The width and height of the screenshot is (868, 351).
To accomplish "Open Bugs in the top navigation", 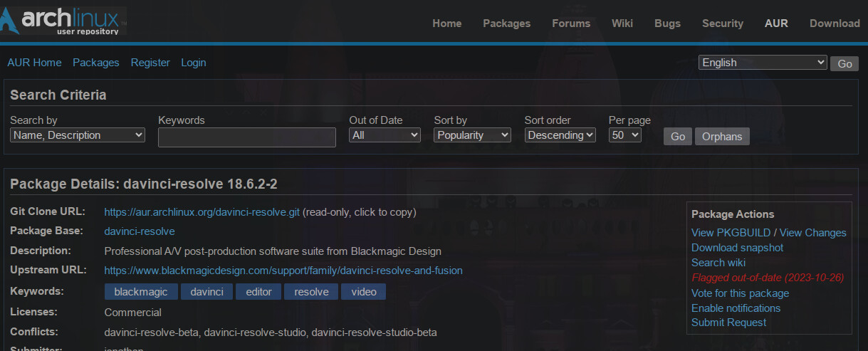I will pos(667,23).
